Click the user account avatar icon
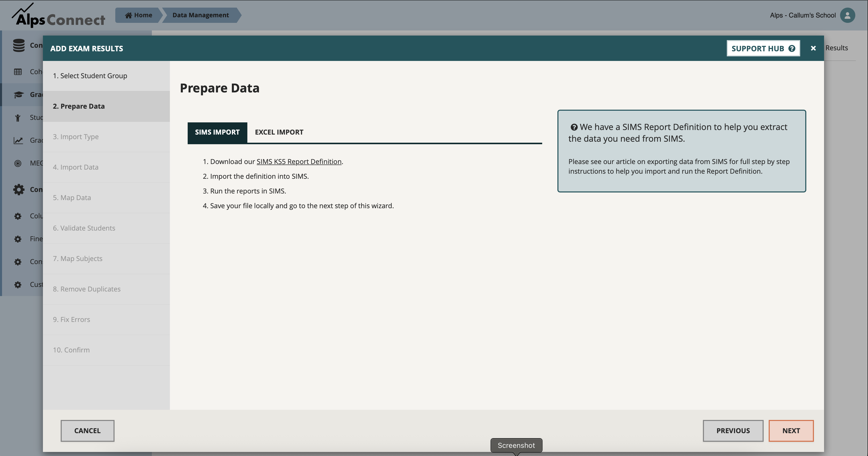 coord(847,15)
